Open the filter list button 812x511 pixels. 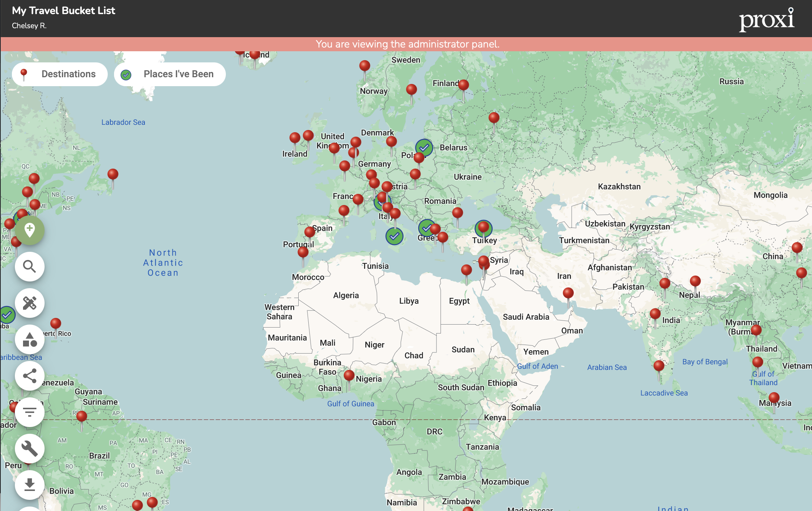click(30, 412)
